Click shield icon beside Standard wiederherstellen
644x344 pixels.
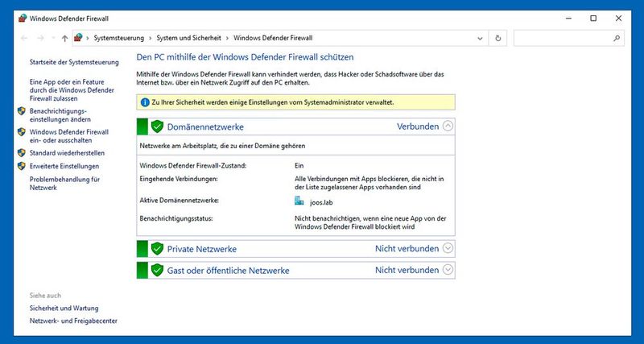pos(22,153)
